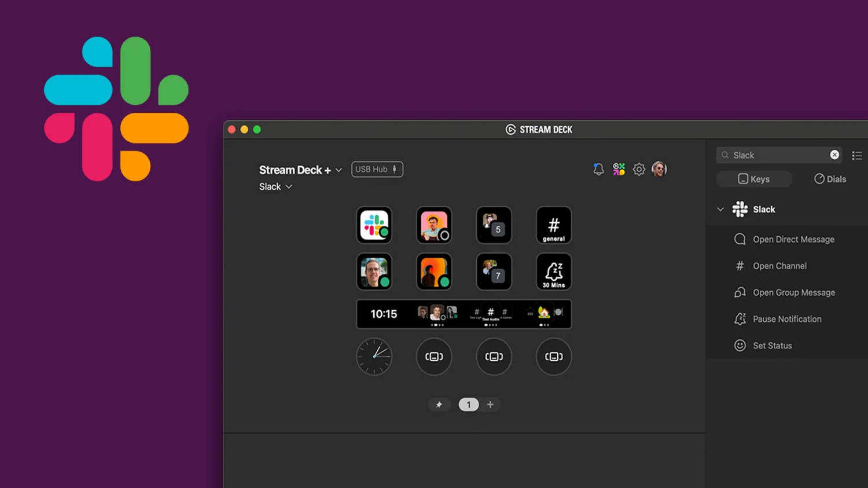Screen dimensions: 868x488
Task: Switch to the Dials tab
Action: (830, 179)
